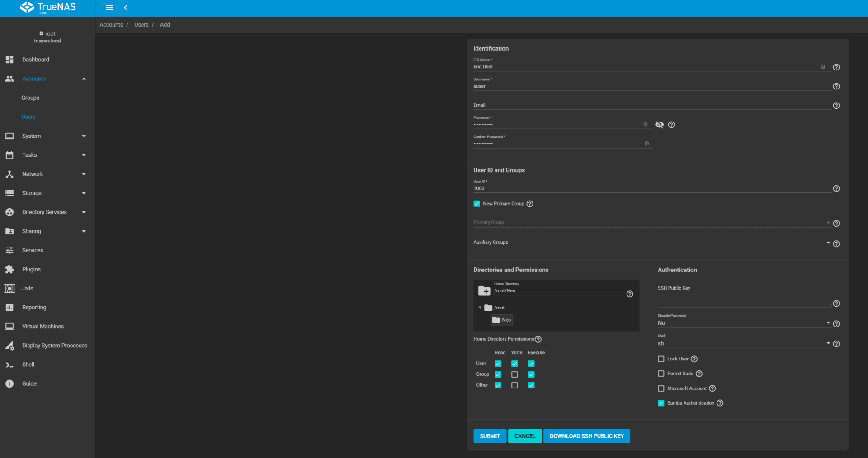Select Neo folder in directory tree

(x=502, y=320)
